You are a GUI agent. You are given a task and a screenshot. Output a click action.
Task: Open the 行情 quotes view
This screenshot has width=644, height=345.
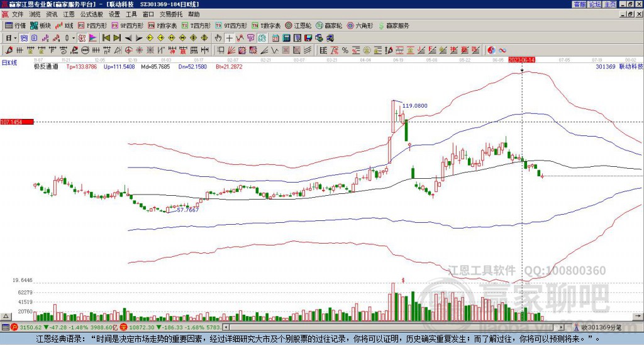tap(15, 25)
